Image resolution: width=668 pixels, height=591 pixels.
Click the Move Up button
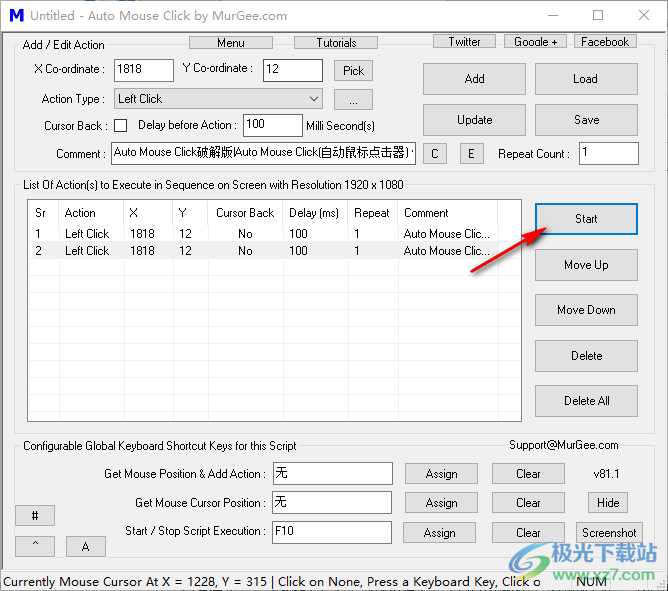[586, 265]
